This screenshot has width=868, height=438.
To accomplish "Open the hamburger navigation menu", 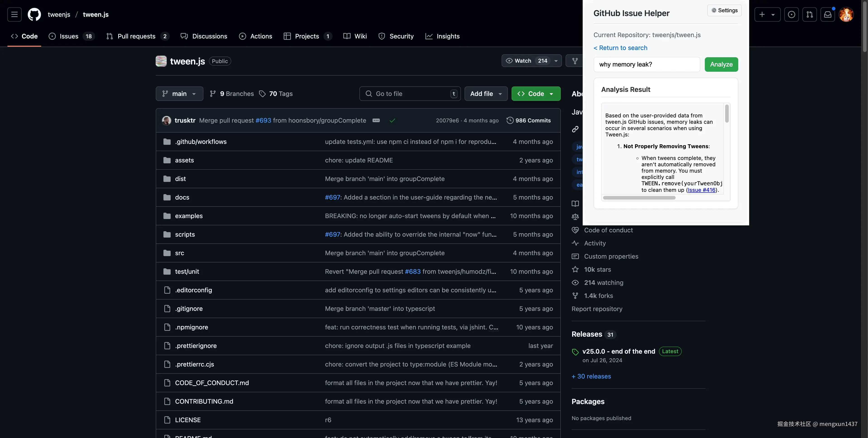I will coord(14,14).
